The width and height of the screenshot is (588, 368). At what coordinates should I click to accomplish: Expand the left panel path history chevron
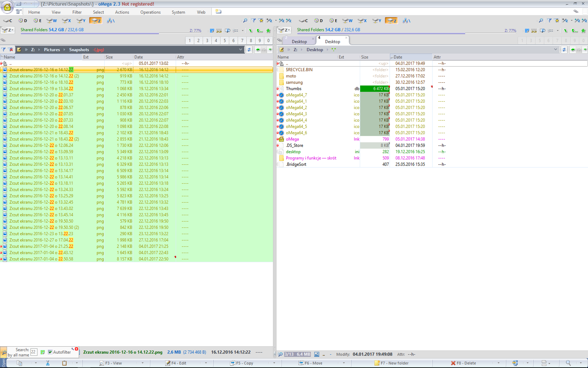coord(240,50)
